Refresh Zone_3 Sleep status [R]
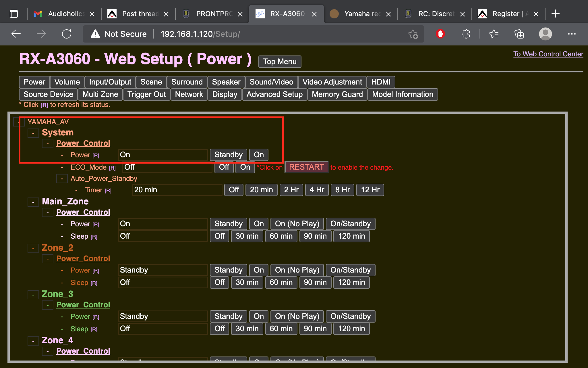This screenshot has width=588, height=368. pos(94,329)
